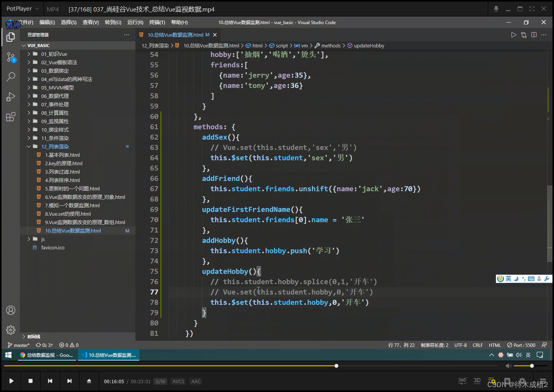Toggle 360 video mode in PotPlayer
554x392 pixels.
(463, 381)
